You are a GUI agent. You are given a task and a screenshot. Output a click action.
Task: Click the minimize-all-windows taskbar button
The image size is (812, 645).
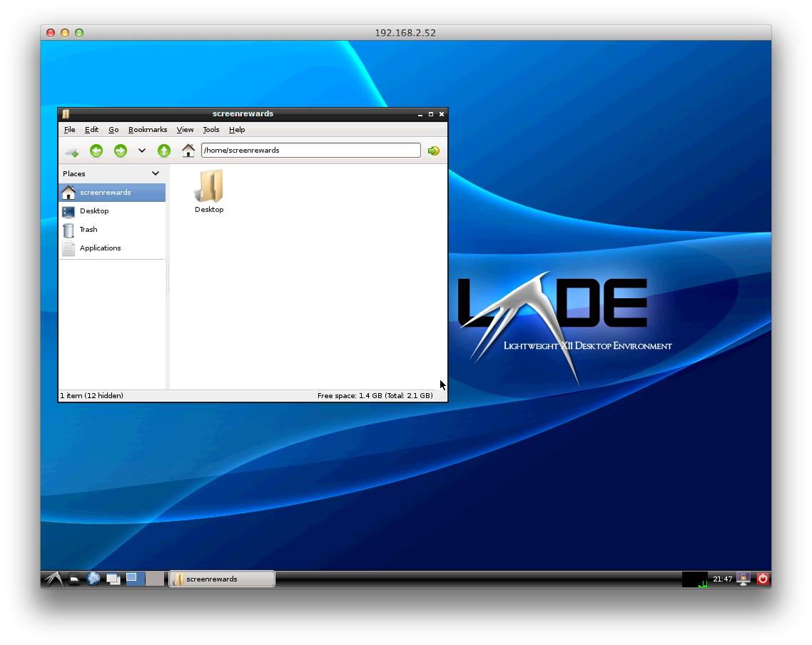[113, 579]
